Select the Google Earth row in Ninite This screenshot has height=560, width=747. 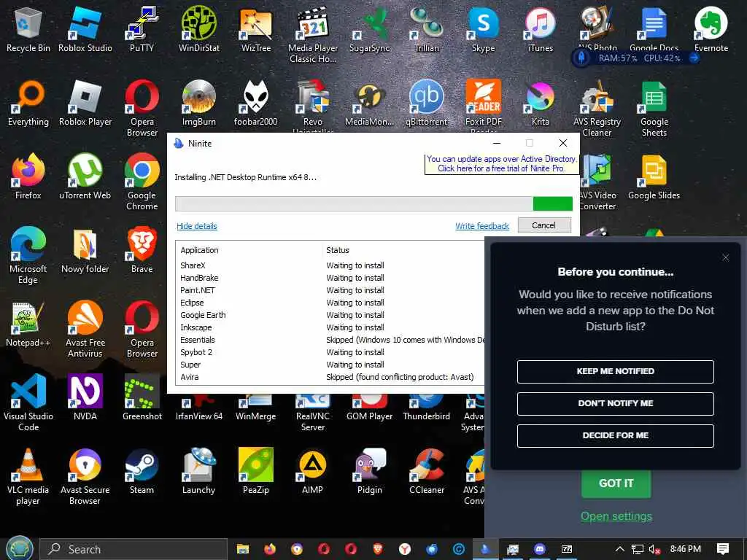[330, 315]
